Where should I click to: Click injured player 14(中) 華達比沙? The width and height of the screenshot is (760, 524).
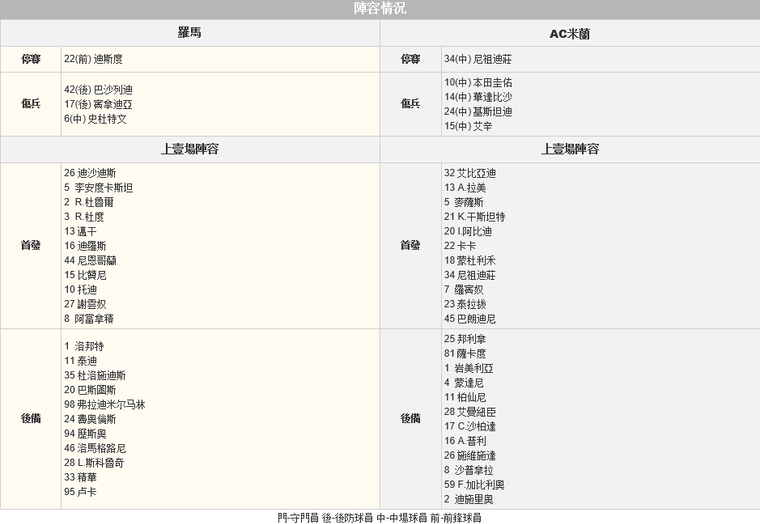[478, 97]
